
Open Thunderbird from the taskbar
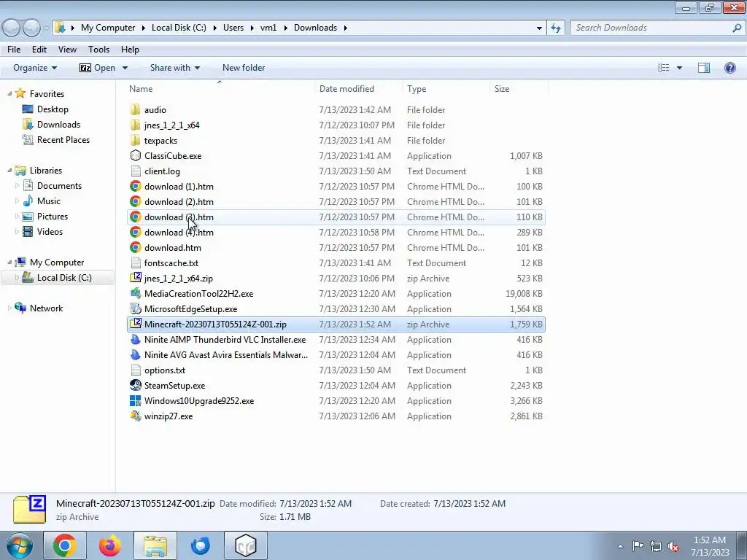pyautogui.click(x=201, y=545)
